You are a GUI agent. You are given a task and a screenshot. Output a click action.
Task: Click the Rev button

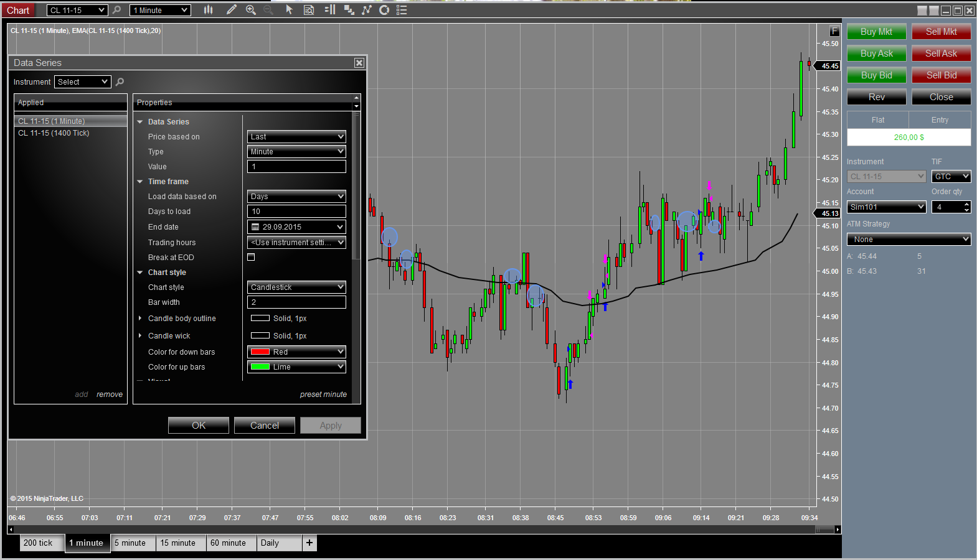[876, 97]
